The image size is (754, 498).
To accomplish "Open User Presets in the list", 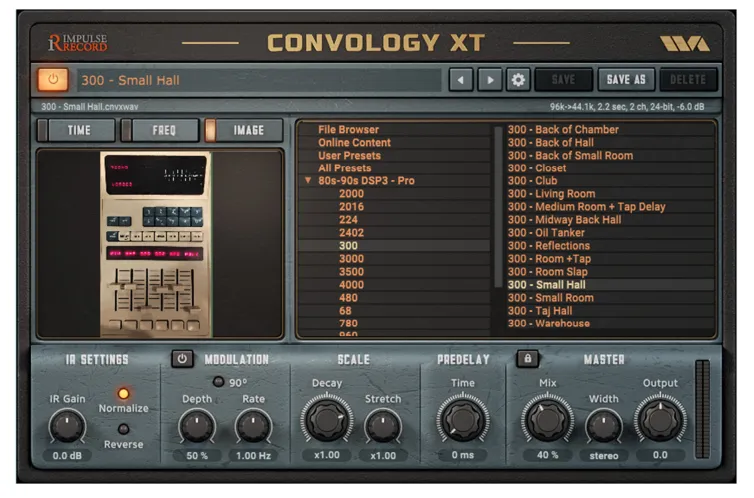I will point(349,156).
